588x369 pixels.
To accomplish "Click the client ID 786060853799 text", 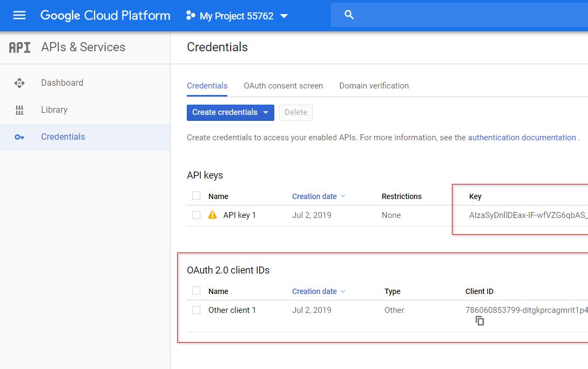I will (x=526, y=310).
